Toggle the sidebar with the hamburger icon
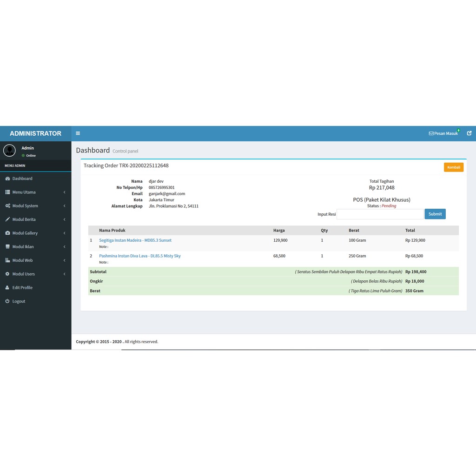 click(x=78, y=133)
